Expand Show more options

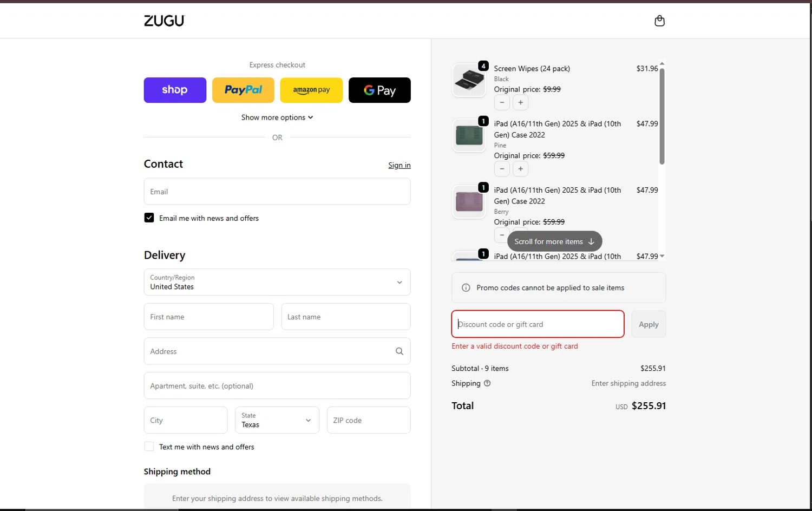[277, 117]
